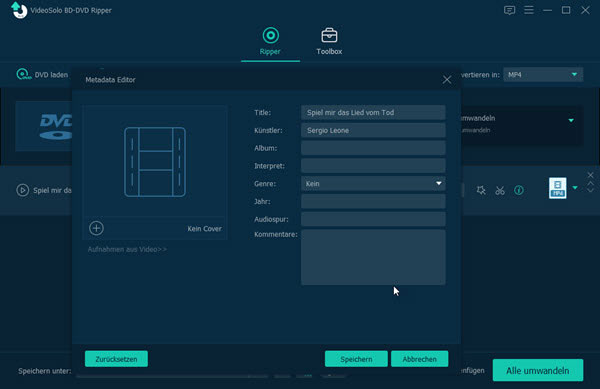600x389 pixels.
Task: Click the DVD disc thumbnail
Action: click(44, 126)
